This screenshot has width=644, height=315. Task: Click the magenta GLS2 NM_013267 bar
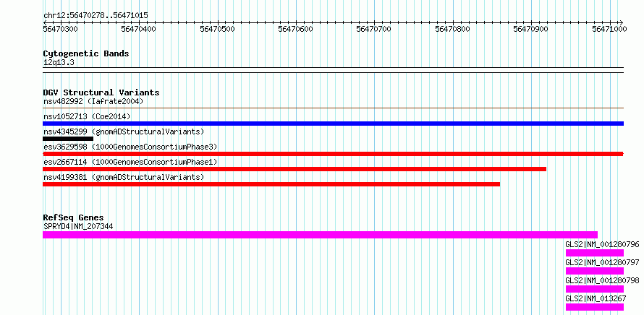(595, 307)
